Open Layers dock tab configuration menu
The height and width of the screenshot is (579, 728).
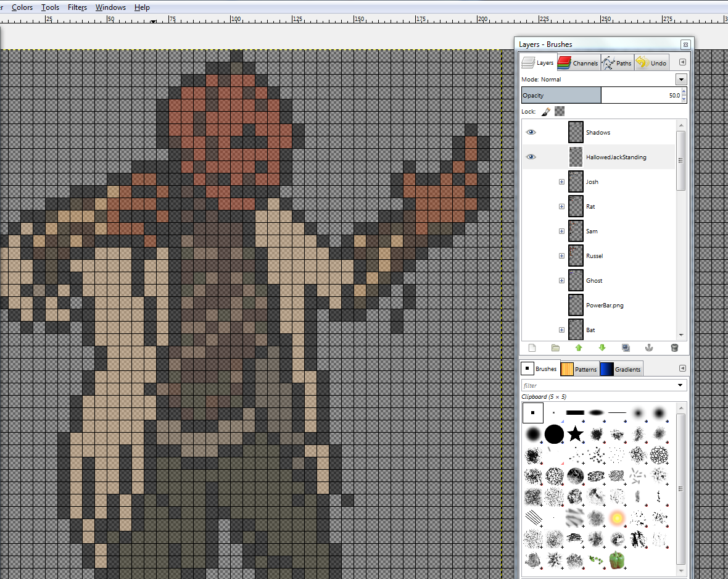[x=682, y=62]
